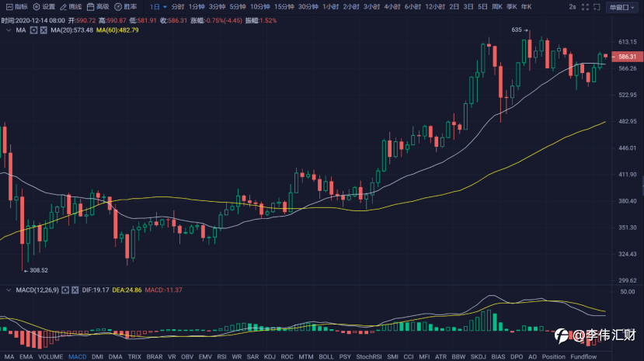
Task: Switch to 10分钟 timeframe
Action: [260, 7]
